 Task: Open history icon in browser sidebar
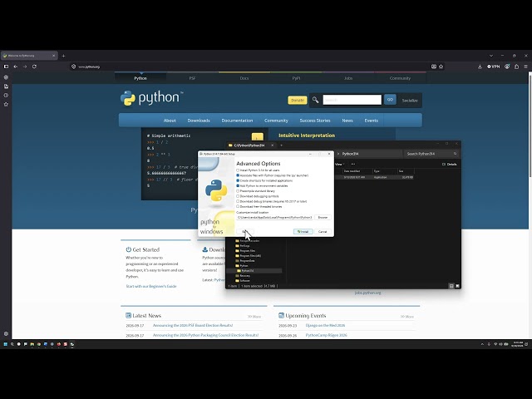click(x=6, y=96)
